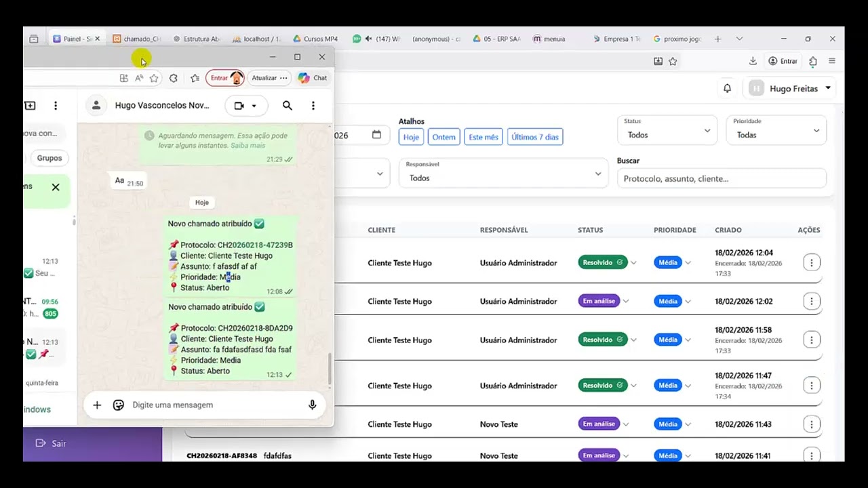The width and height of the screenshot is (868, 488).
Task: Open the Firefox extensions icon
Action: [x=813, y=61]
